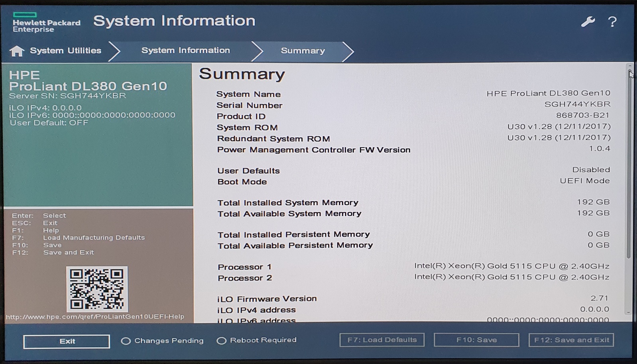This screenshot has width=637, height=364.
Task: Click Server SN text in sidebar
Action: 67,96
